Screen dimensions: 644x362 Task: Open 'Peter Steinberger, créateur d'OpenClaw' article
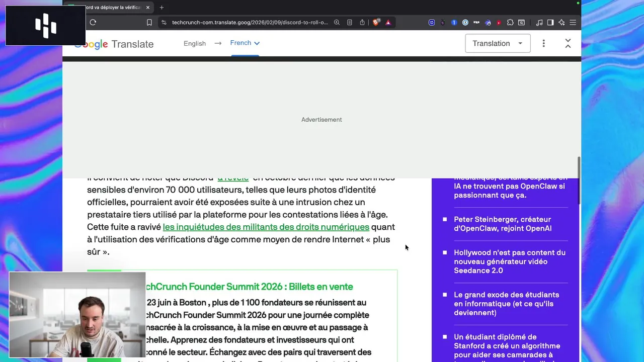503,224
